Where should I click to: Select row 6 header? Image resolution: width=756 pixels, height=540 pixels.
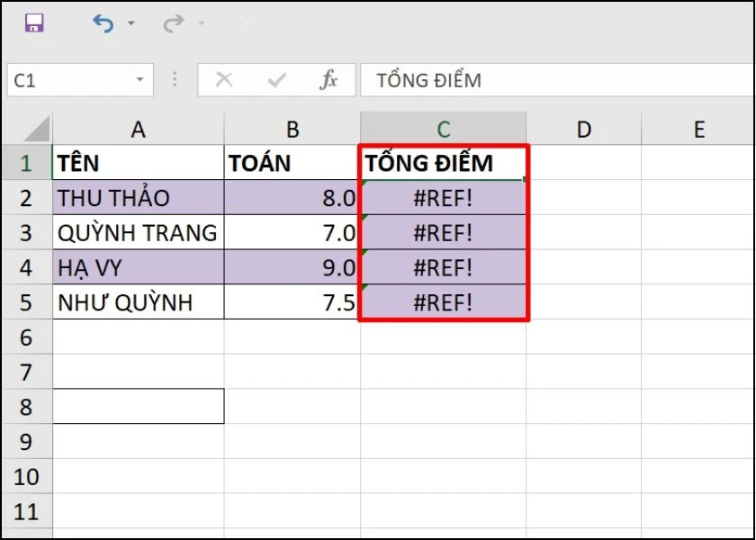tap(26, 337)
